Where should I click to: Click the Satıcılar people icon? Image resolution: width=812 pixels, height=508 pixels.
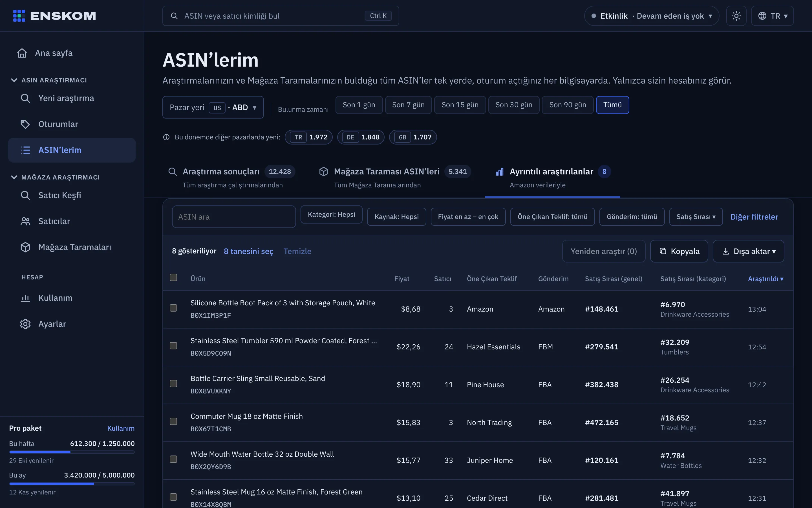point(25,221)
